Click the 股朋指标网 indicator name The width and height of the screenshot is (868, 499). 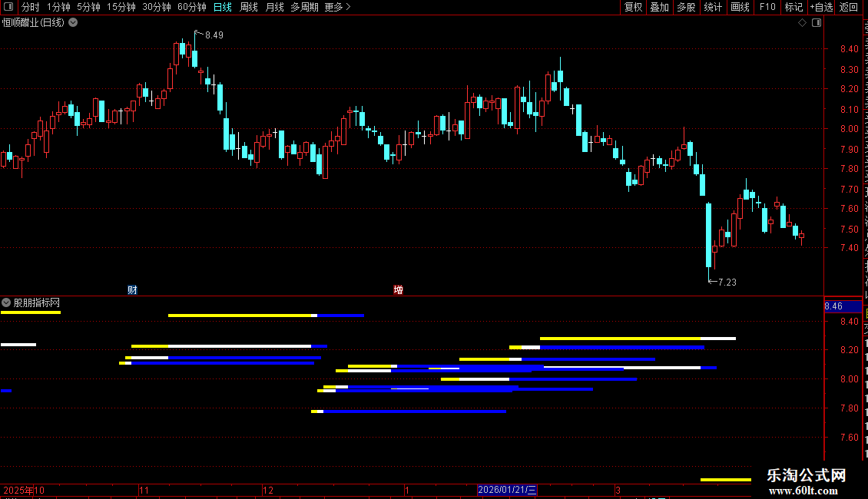click(x=37, y=302)
